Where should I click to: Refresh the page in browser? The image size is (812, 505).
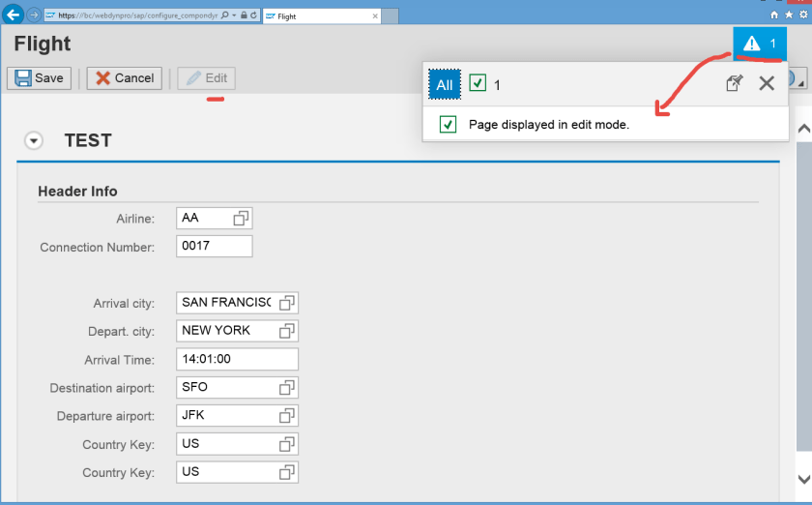click(x=253, y=15)
